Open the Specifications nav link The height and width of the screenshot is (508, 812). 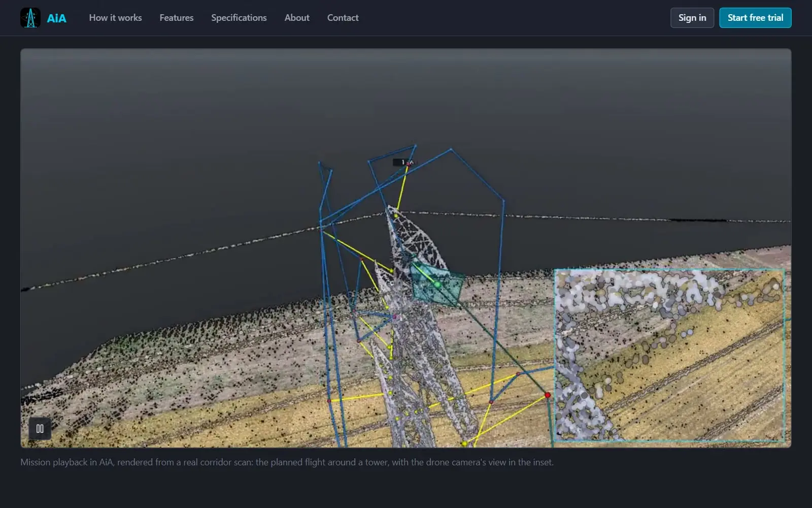239,18
